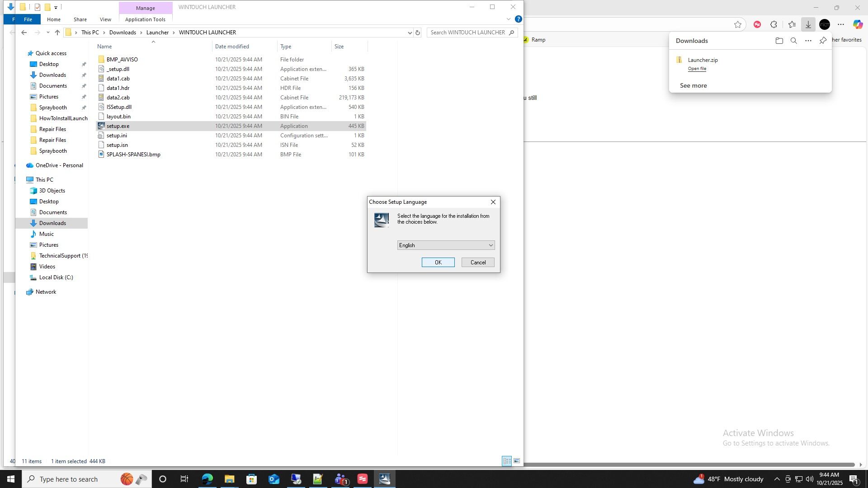The height and width of the screenshot is (488, 868).
Task: Click browser favorites star icon
Action: tap(738, 25)
